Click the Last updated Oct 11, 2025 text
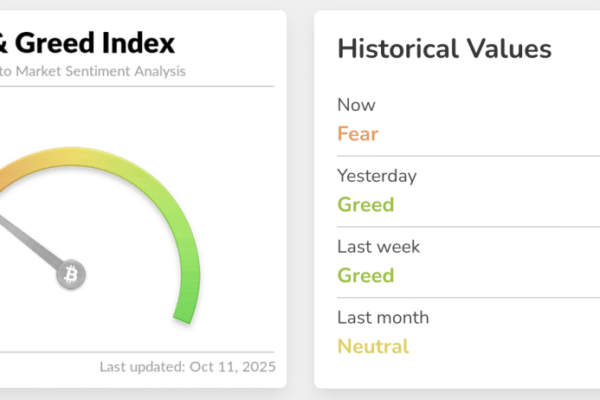 click(187, 366)
